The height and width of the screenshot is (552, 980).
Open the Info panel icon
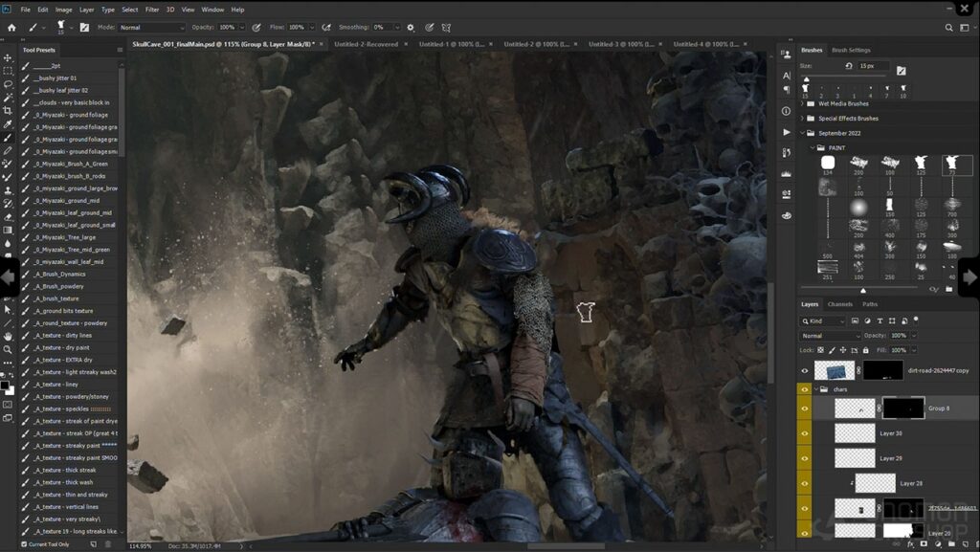[x=787, y=111]
